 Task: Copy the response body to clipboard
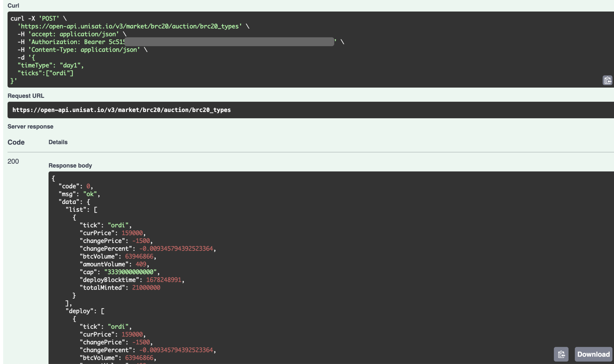[561, 354]
